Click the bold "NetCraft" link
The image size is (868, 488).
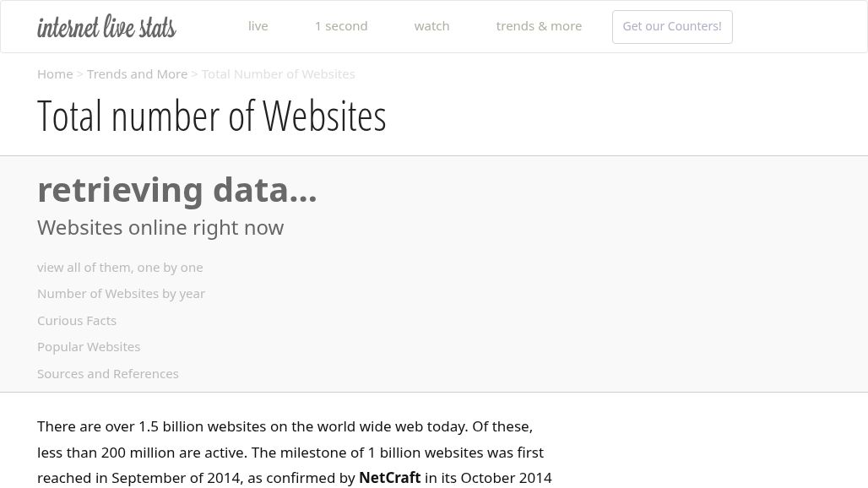point(389,477)
